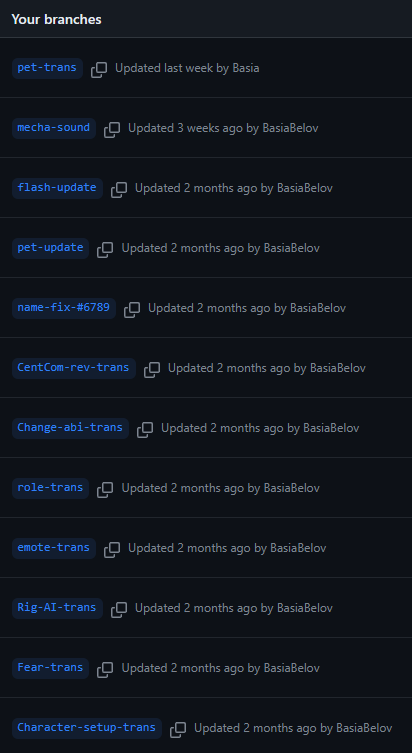Open the Character-setup-trans branch

87,728
